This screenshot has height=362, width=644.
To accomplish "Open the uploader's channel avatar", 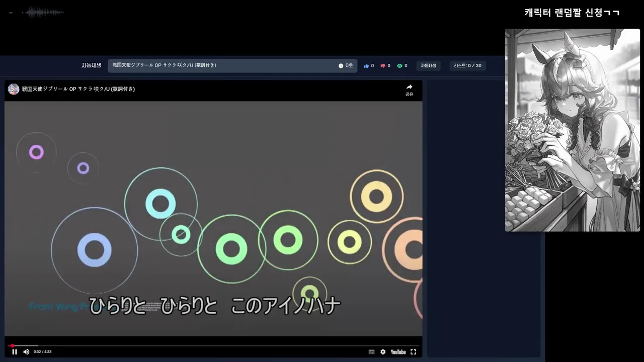I will click(x=14, y=89).
